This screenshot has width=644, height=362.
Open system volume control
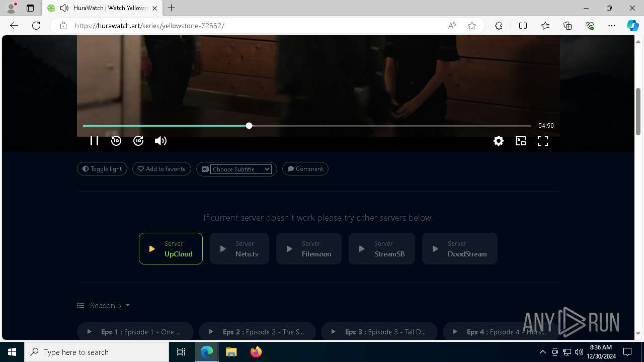click(579, 352)
